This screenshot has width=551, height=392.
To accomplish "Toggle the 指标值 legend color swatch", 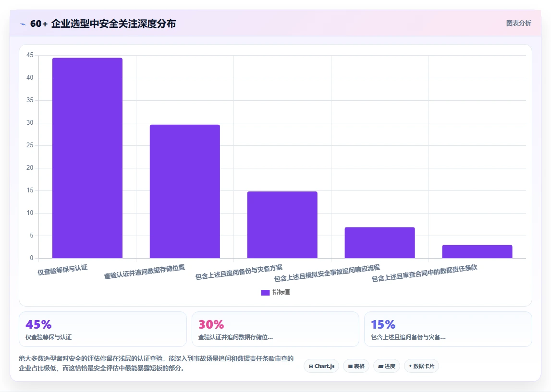I will point(265,292).
